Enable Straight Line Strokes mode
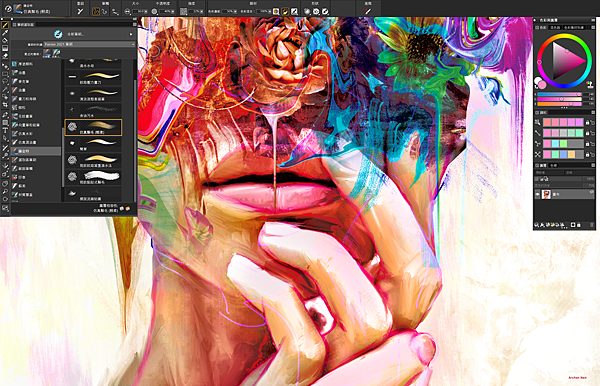The height and width of the screenshot is (386, 600). click(104, 11)
